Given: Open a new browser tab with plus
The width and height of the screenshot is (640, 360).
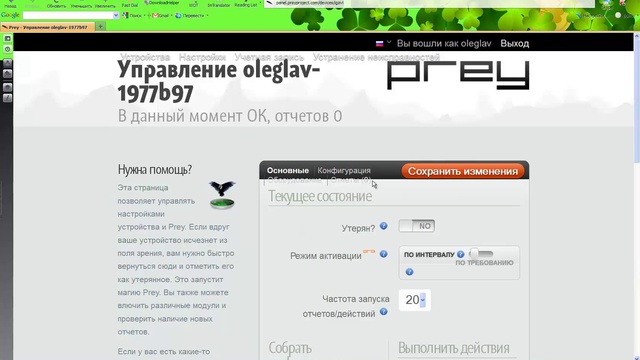Looking at the screenshot, I should tap(100, 27).
